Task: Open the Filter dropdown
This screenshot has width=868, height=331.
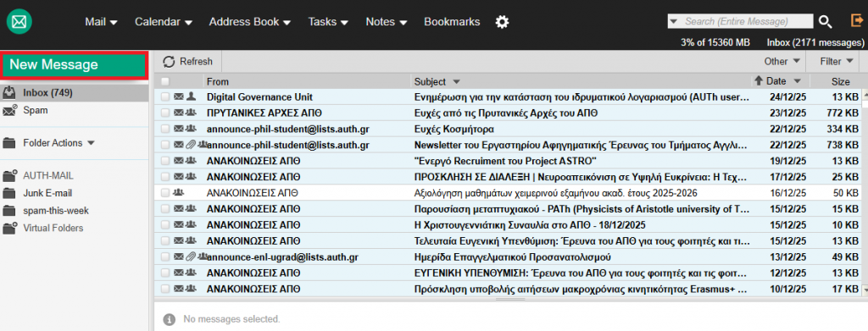Action: coord(837,61)
